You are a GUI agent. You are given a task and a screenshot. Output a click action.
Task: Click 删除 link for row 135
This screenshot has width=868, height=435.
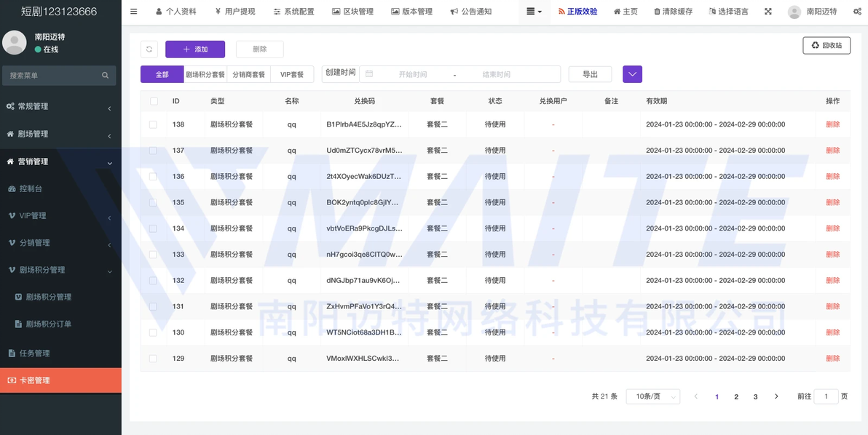[832, 202]
